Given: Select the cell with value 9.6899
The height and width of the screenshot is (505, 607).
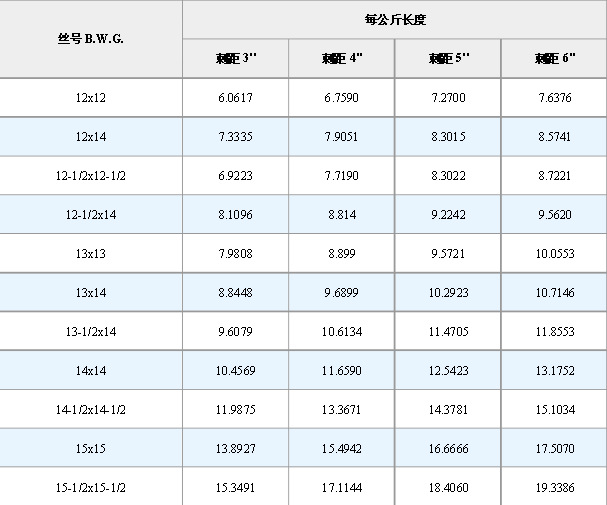Looking at the screenshot, I should [x=342, y=292].
